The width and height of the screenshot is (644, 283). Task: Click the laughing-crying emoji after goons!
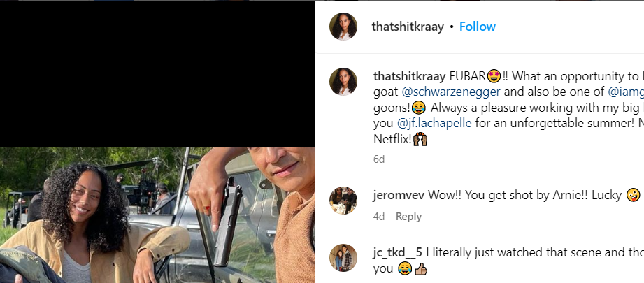(418, 108)
